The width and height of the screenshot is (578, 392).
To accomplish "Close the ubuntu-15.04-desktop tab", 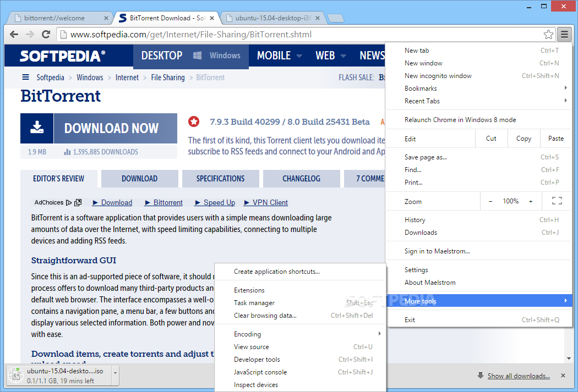I will point(318,18).
